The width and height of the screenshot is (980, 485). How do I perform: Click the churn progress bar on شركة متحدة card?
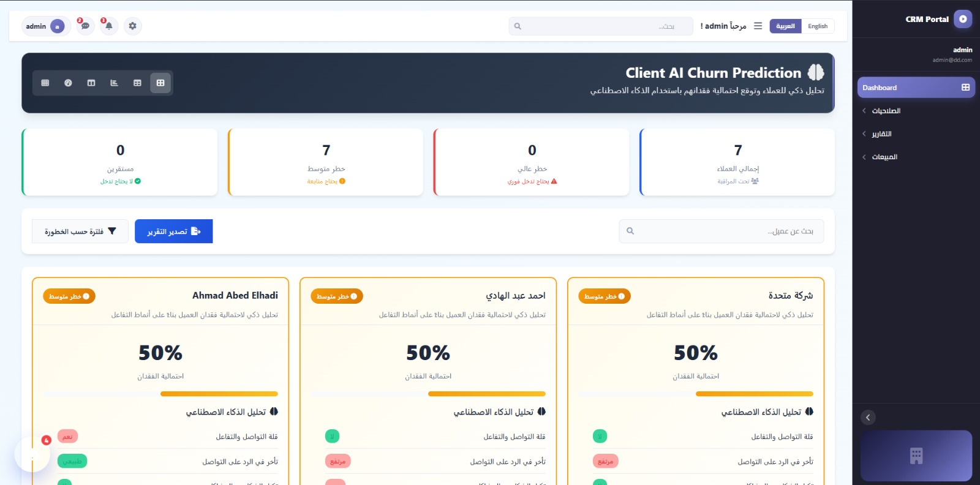[696, 394]
